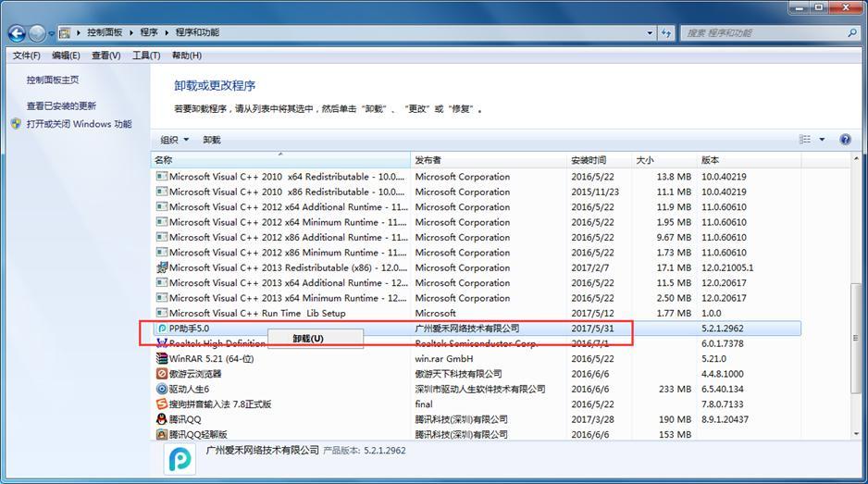Click icon of Visual C++ 2012 x64 Additional Runtime
The height and width of the screenshot is (484, 868).
coord(162,206)
